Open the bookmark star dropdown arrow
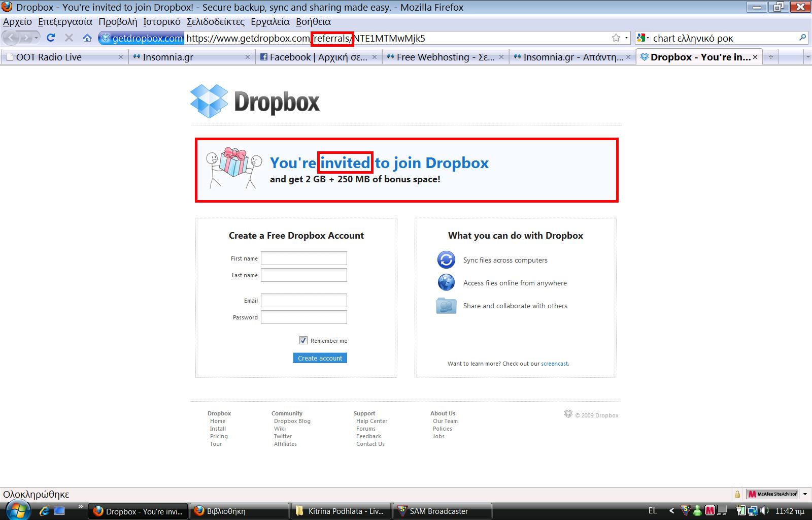This screenshot has height=520, width=812. click(x=626, y=38)
